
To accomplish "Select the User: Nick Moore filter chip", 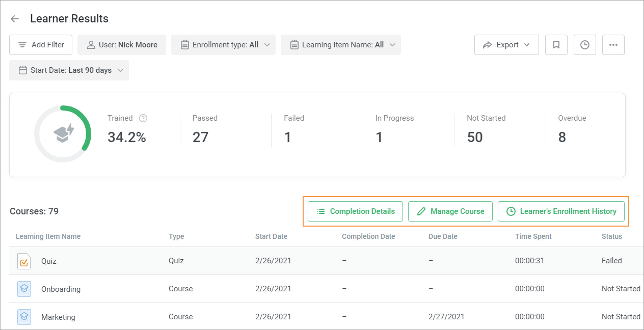I will [x=121, y=45].
